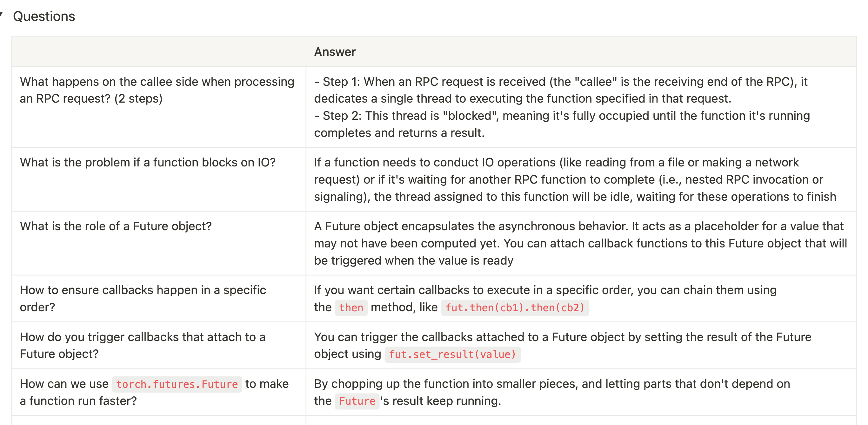868x425 pixels.
Task: Click the empty first column header cell
Action: click(159, 52)
